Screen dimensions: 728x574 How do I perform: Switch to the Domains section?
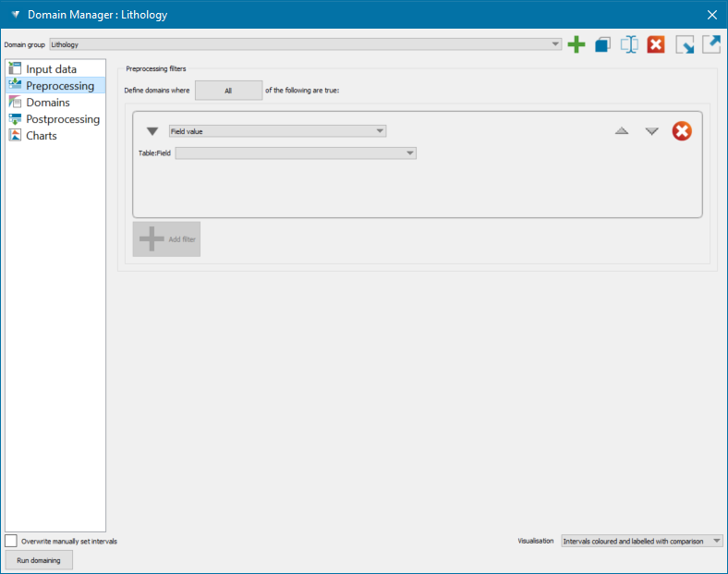tap(55, 103)
